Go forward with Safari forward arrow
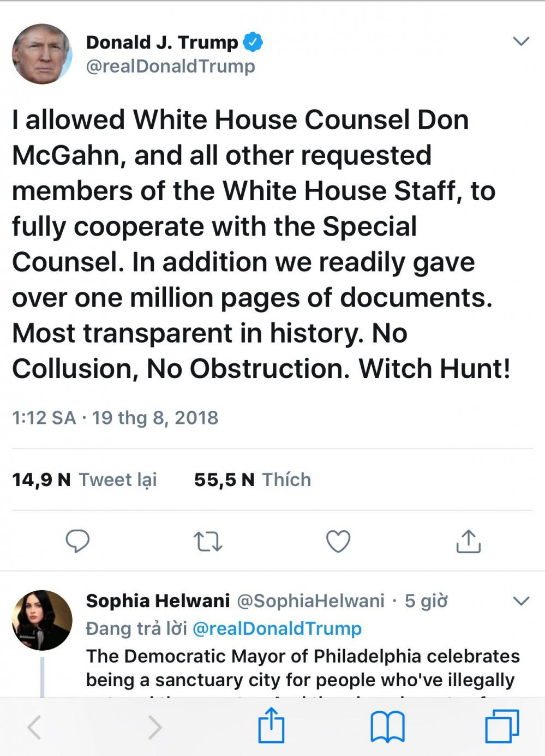This screenshot has height=756, width=545. click(155, 727)
